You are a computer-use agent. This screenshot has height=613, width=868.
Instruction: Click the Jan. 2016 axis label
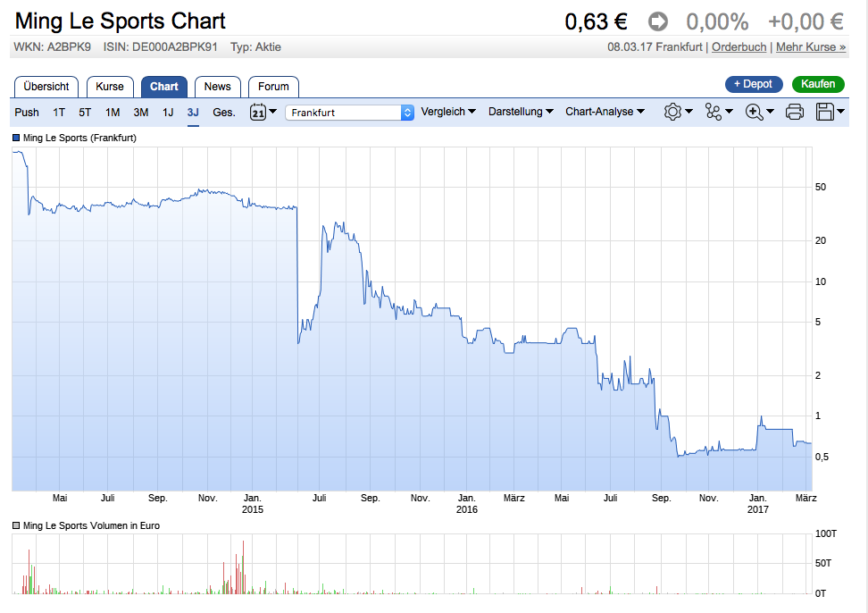[x=467, y=503]
